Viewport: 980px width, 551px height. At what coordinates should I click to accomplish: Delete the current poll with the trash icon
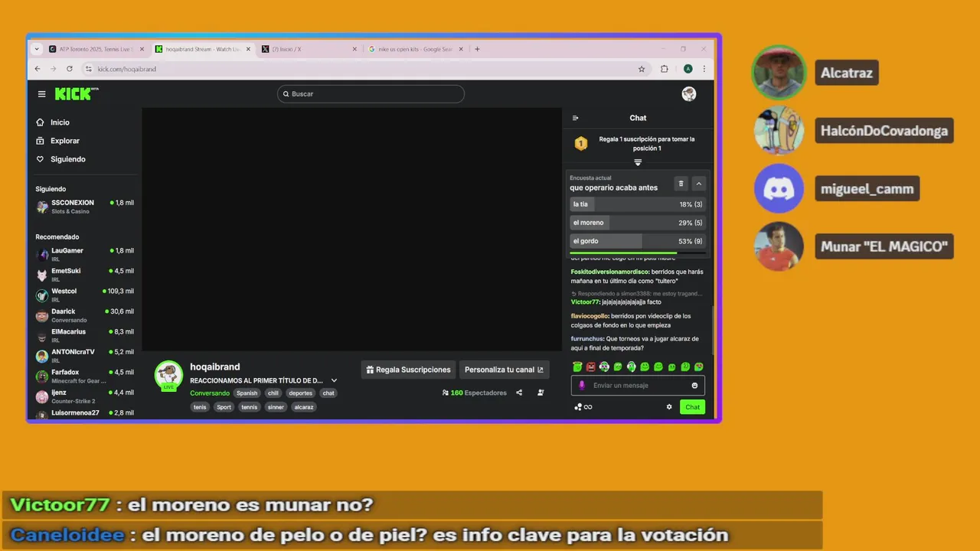[681, 184]
